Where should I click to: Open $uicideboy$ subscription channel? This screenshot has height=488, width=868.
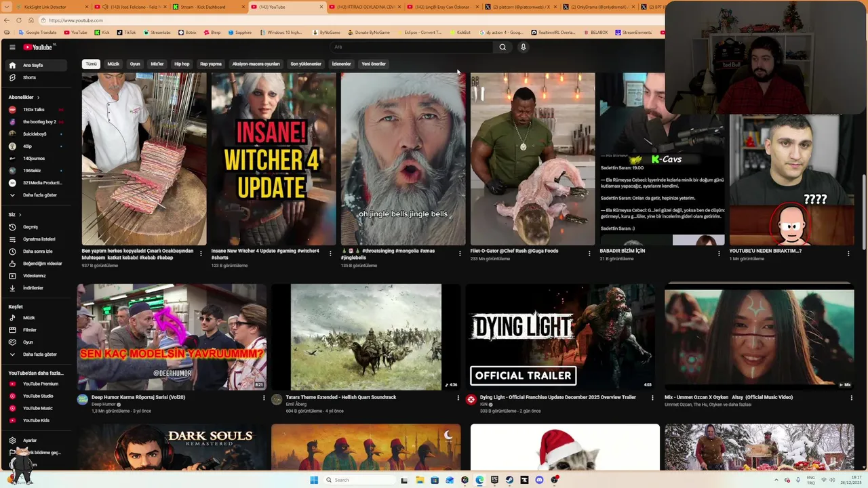(x=37, y=134)
